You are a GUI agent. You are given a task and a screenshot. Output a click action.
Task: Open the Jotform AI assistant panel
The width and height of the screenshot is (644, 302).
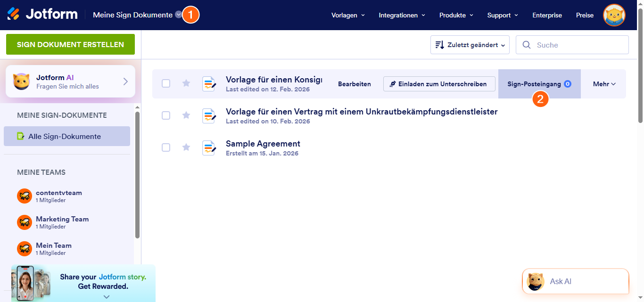(x=70, y=81)
